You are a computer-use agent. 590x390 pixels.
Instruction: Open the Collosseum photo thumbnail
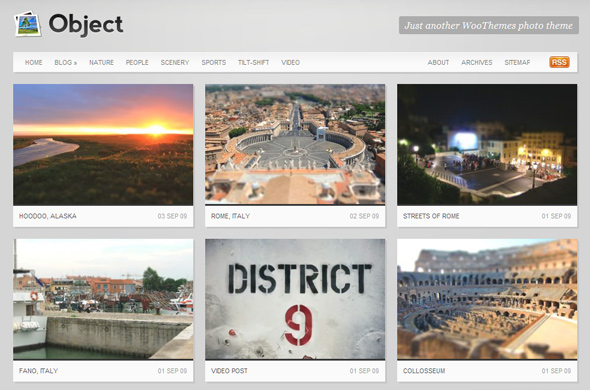(487, 299)
